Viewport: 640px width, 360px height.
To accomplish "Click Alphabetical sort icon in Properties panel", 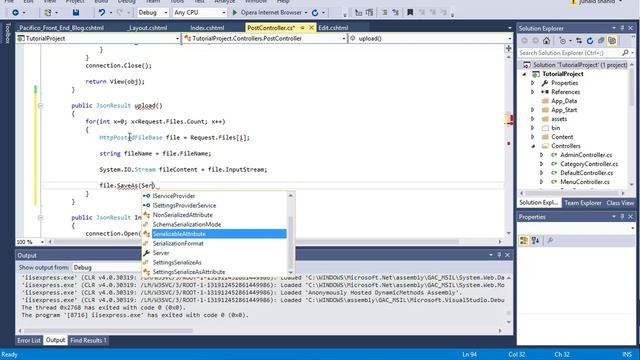I will [x=536, y=241].
